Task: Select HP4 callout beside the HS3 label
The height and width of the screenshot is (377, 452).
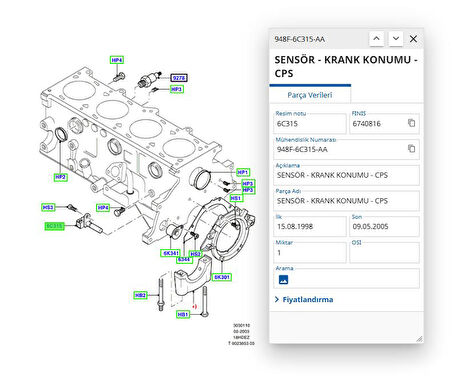Action: [x=103, y=208]
